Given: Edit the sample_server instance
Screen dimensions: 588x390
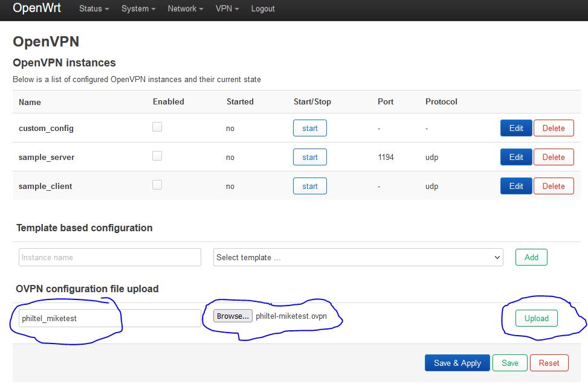Looking at the screenshot, I should pos(516,157).
